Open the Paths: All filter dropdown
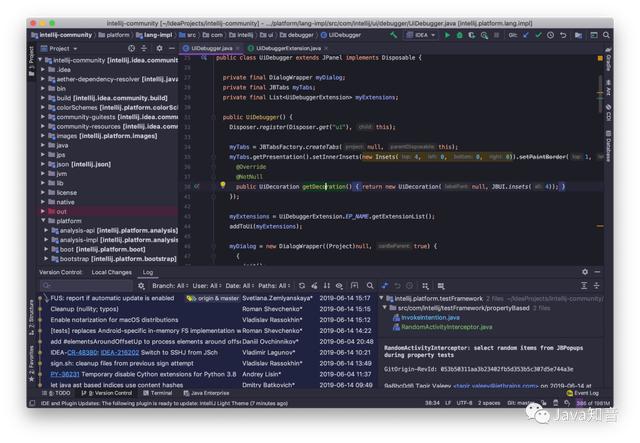Screen dimensions: 640x443 274,286
